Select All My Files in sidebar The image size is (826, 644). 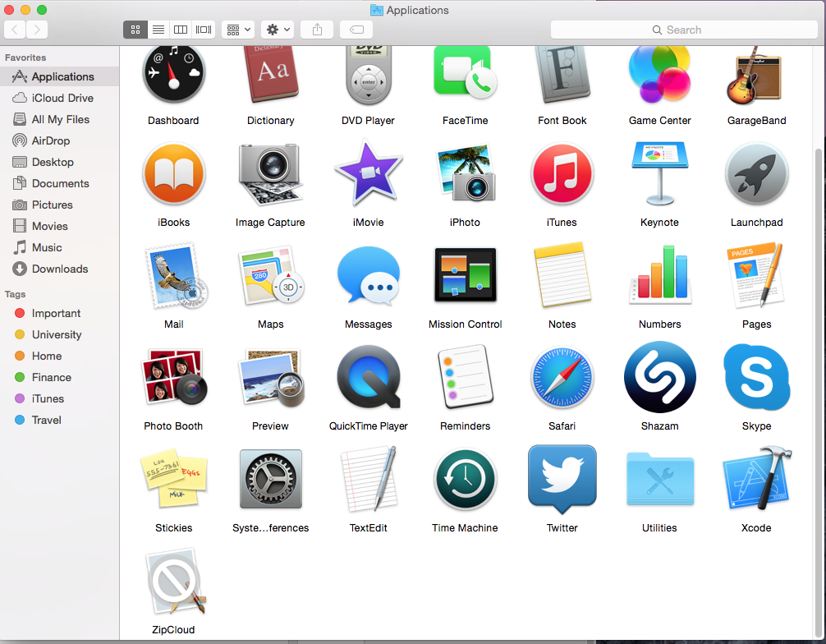59,120
